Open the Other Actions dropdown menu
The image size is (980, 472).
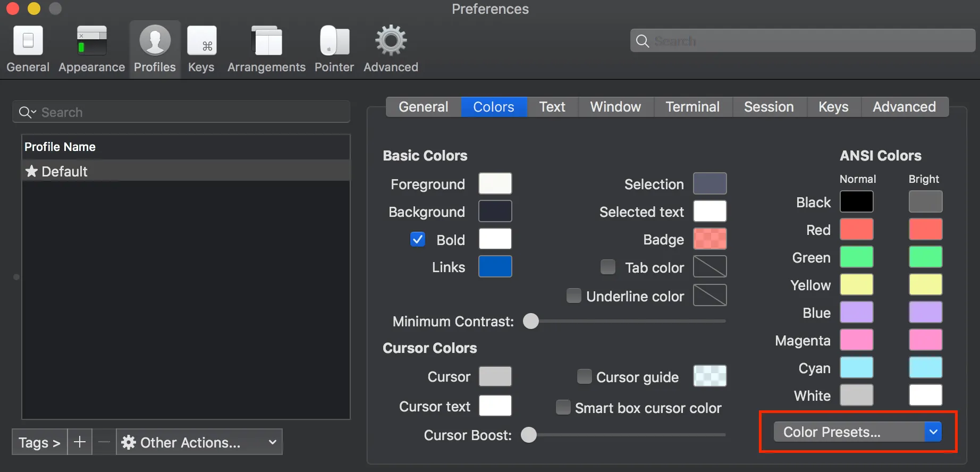tap(199, 442)
